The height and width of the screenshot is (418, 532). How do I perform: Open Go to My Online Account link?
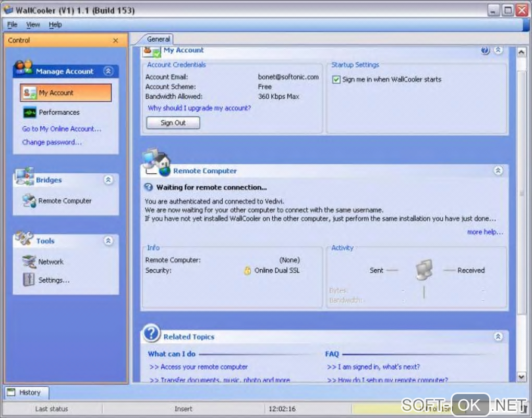pos(62,129)
